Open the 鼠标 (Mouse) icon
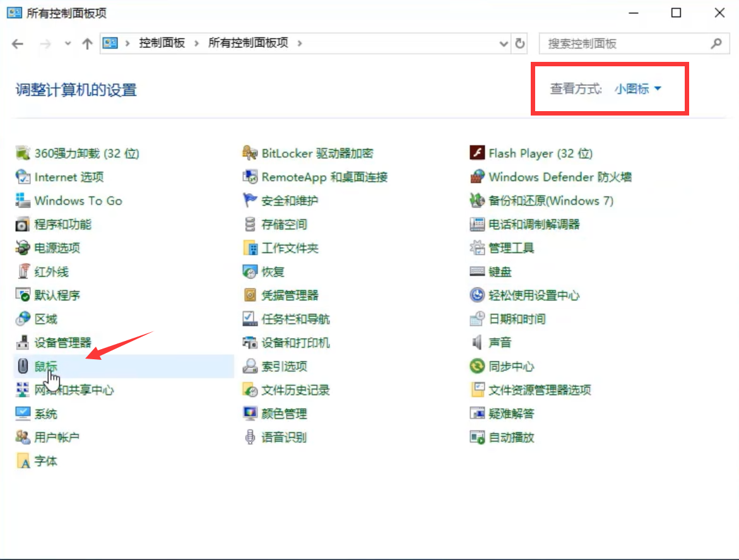The image size is (739, 560). (x=23, y=366)
